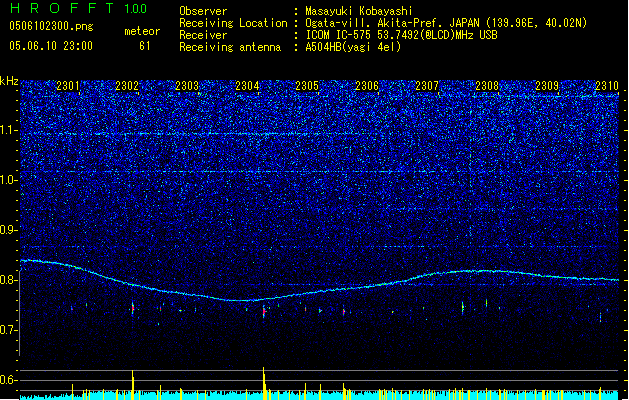The width and height of the screenshot is (629, 400).
Task: Click the 2301 time marker
Action: tap(68, 86)
